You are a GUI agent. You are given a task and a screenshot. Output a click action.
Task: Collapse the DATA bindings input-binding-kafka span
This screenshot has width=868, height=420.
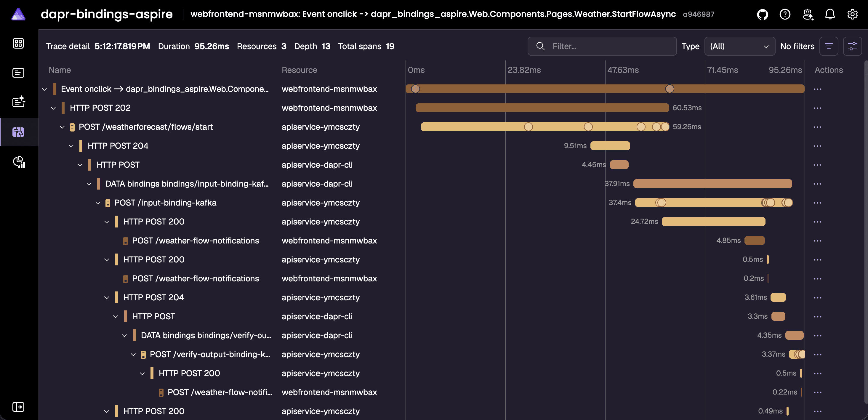click(x=89, y=184)
